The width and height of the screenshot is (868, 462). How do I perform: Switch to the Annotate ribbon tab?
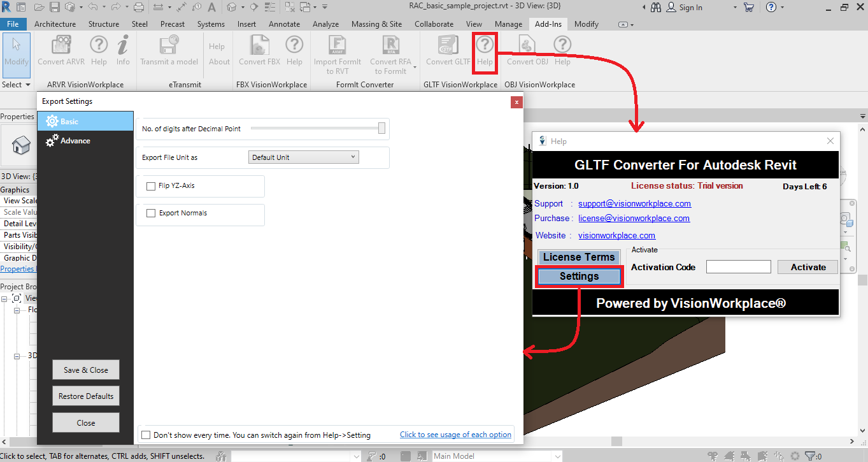tap(284, 24)
